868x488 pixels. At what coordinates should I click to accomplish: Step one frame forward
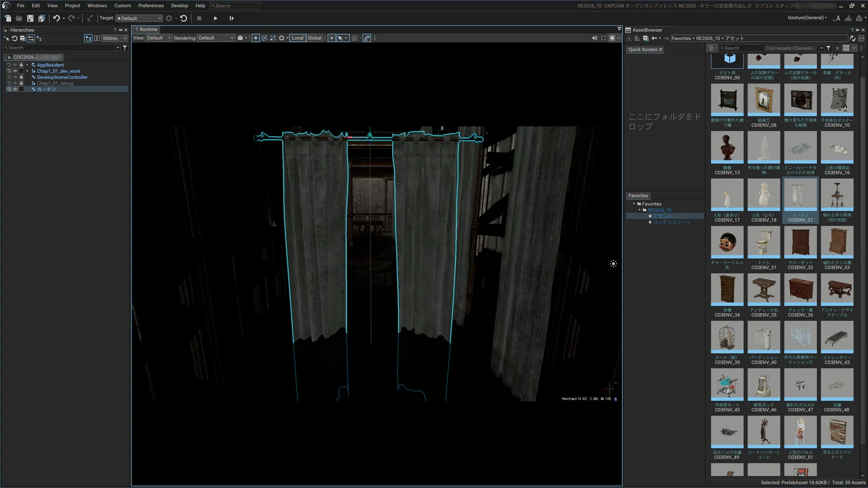tap(231, 18)
